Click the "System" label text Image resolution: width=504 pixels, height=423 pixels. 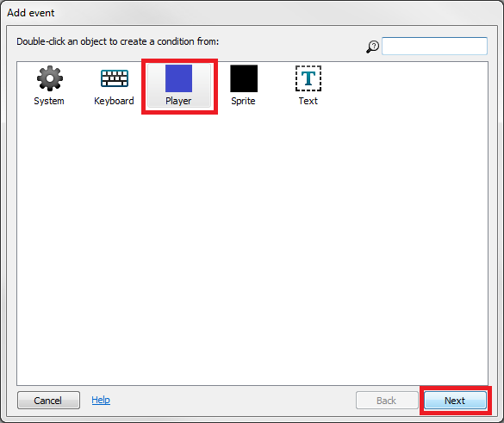click(49, 101)
